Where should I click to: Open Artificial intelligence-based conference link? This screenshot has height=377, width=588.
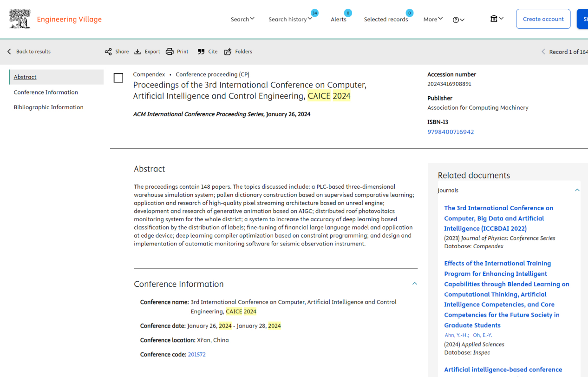[503, 370]
